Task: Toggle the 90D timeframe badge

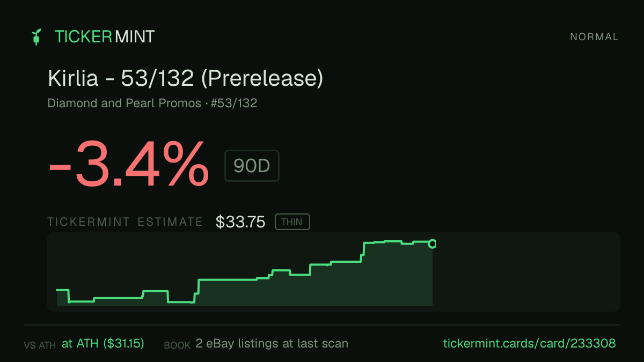Action: tap(252, 166)
